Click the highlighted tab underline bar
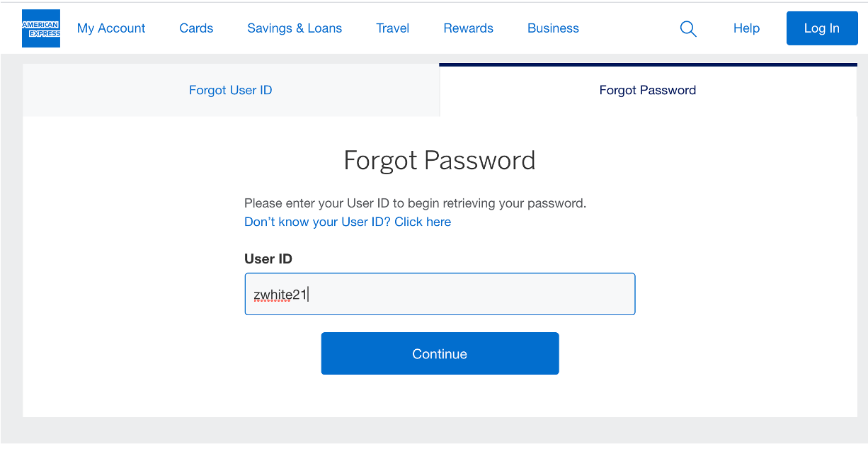 pos(647,65)
